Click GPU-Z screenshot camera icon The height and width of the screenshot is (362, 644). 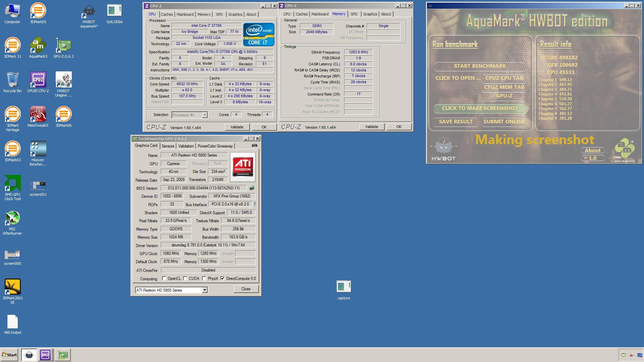click(255, 145)
